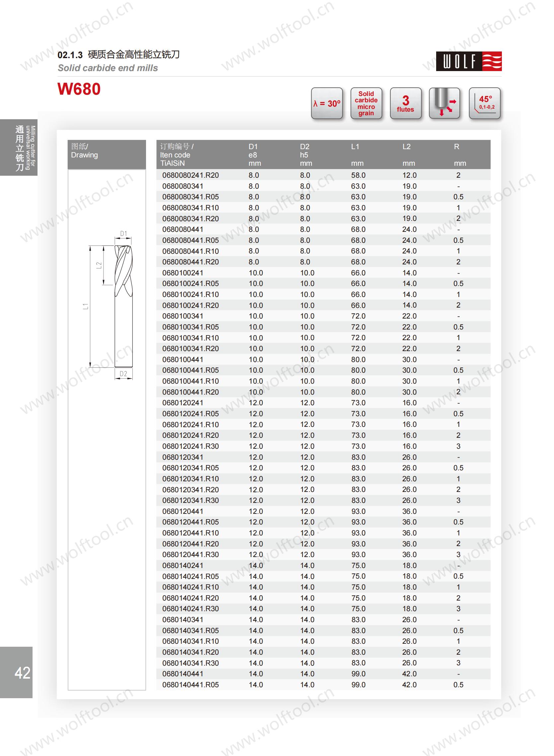554x756 pixels.
Task: Select item code 0680120441.R10
Action: pyautogui.click(x=190, y=533)
